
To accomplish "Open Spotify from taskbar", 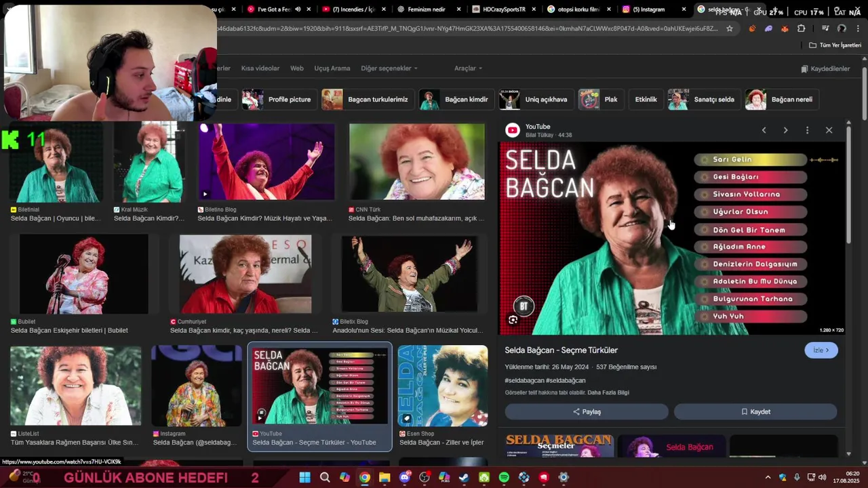I will tap(504, 477).
